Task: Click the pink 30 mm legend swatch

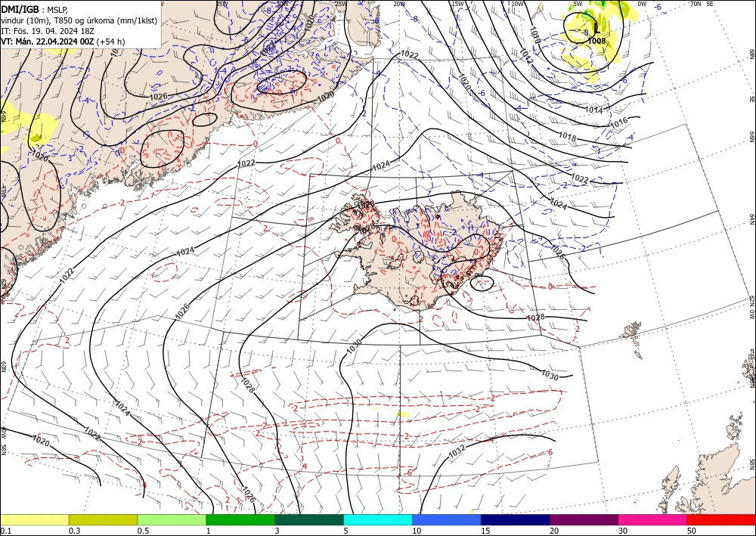Action: [653, 519]
